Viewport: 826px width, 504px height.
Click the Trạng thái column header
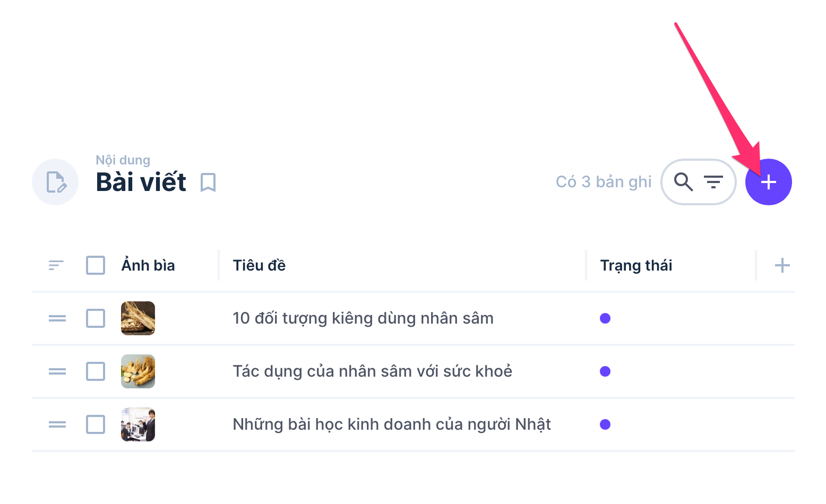point(636,265)
